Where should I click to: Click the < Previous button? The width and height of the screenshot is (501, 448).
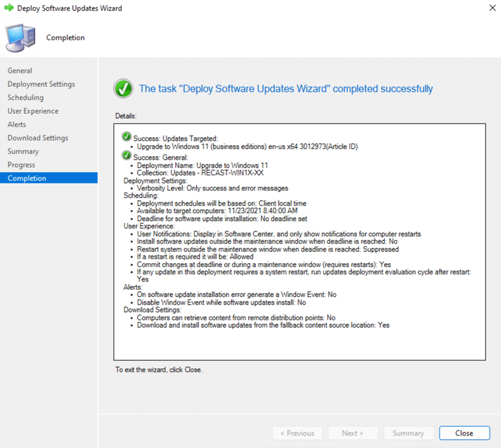pos(297,433)
